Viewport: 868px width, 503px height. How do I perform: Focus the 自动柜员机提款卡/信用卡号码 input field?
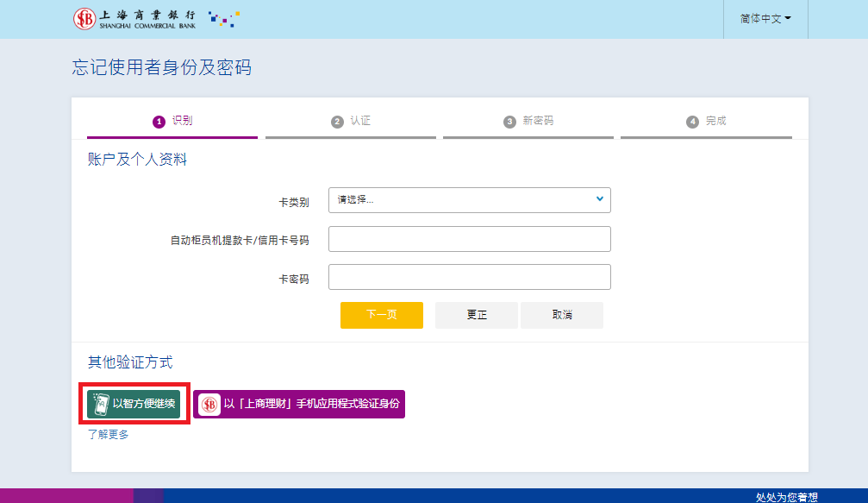coord(470,239)
